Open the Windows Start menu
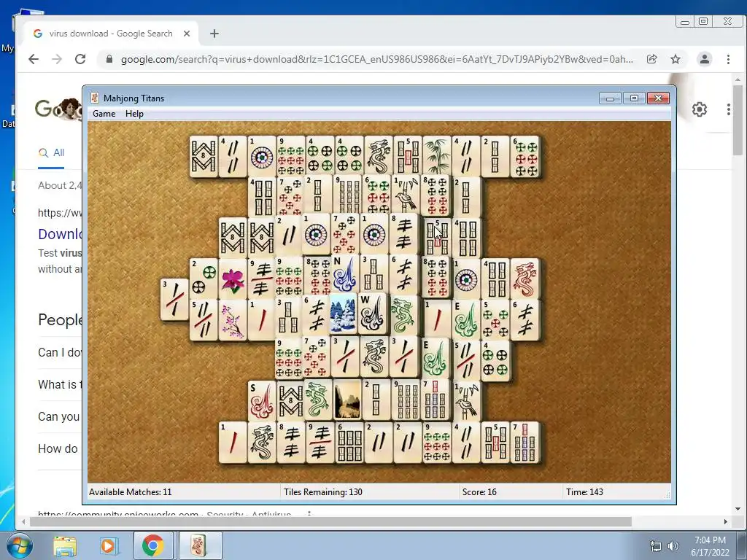Screen dimensions: 747x560 (19, 545)
